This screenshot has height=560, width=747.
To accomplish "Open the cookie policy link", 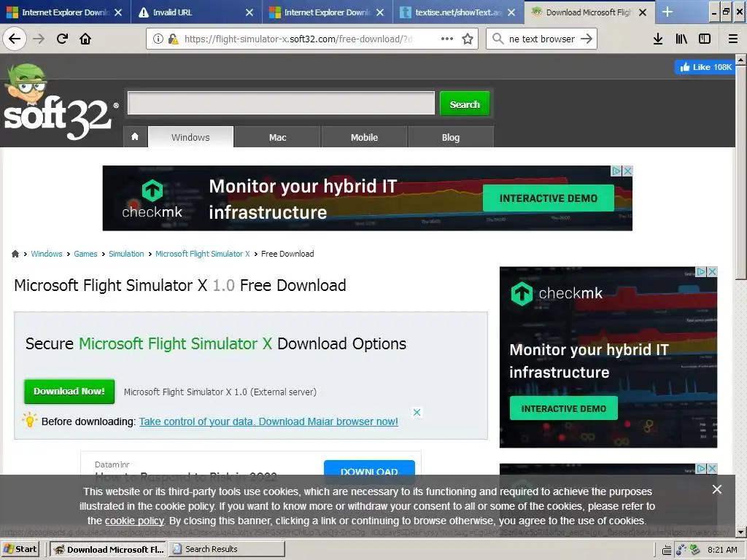I will [134, 521].
